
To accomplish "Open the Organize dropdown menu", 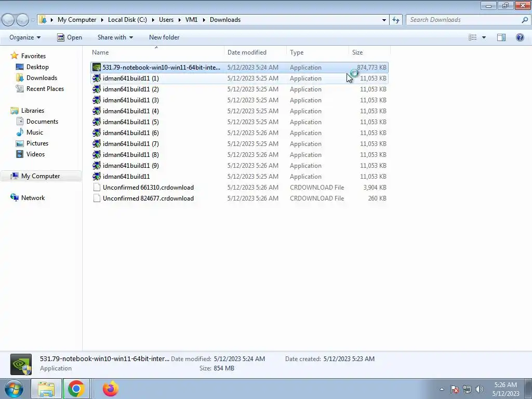I will coord(25,37).
